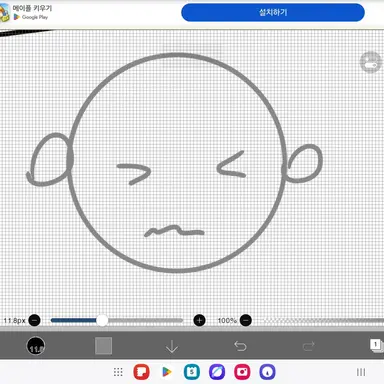Open the teal calendar app in taskbar
The height and width of the screenshot is (384, 384).
tap(192, 372)
